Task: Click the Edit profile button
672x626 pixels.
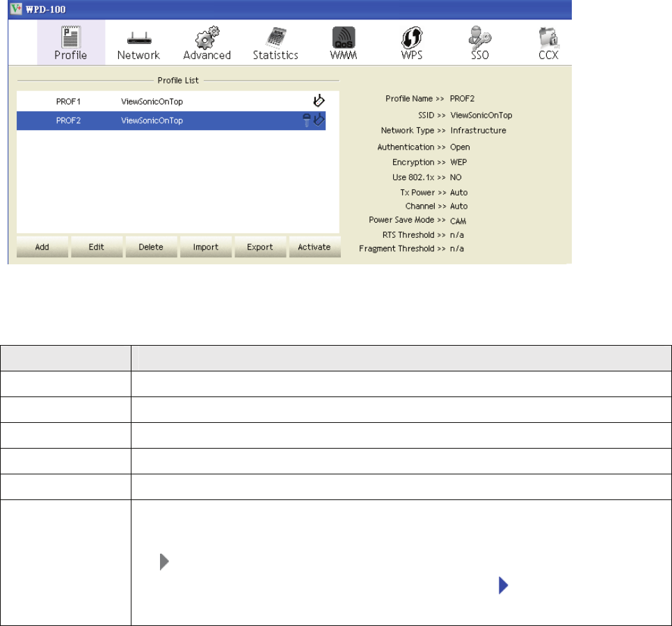Action: point(97,247)
